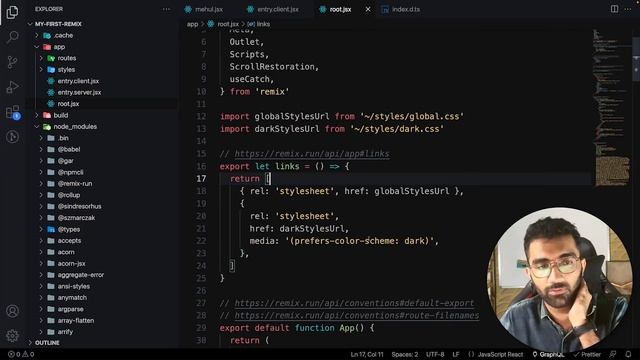The image size is (640, 360).
Task: Click the errors and warnings status indicator
Action: [x=21, y=354]
